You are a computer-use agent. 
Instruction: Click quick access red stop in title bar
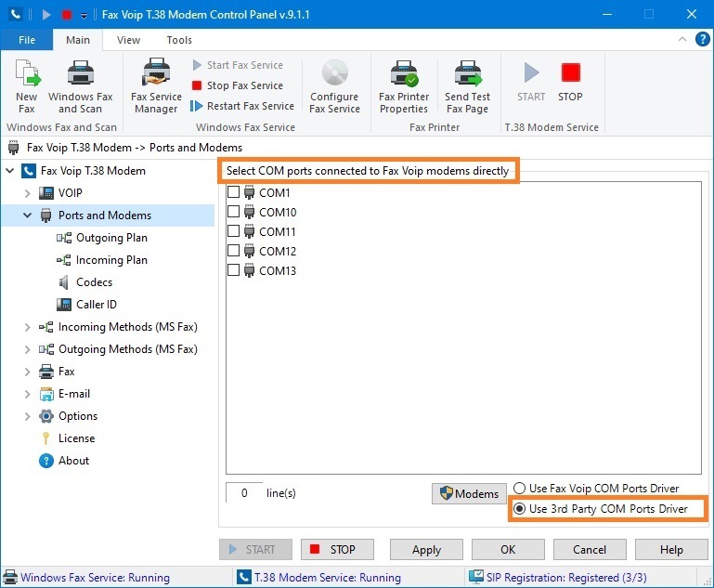pyautogui.click(x=67, y=15)
